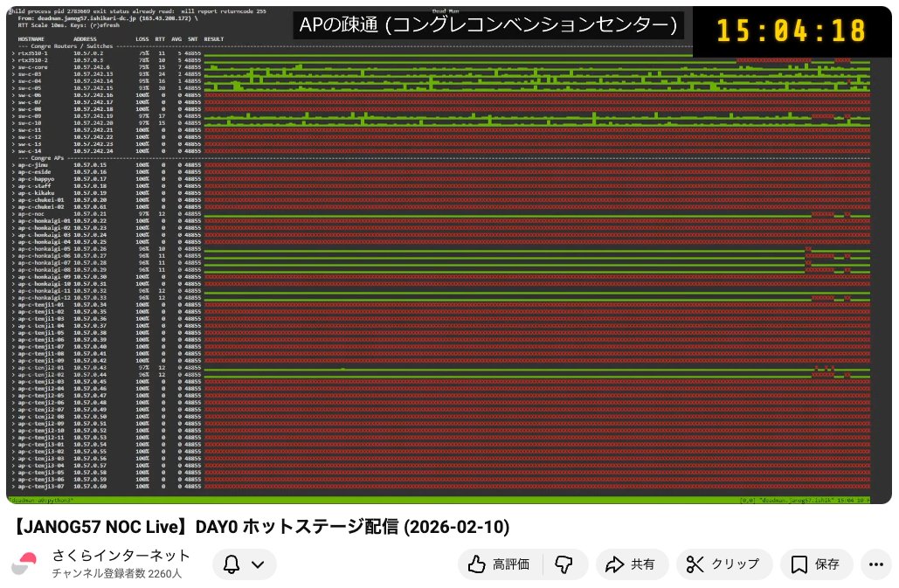The height and width of the screenshot is (588, 899).
Task: Click the ap-c-happyo hostname
Action: click(x=36, y=179)
